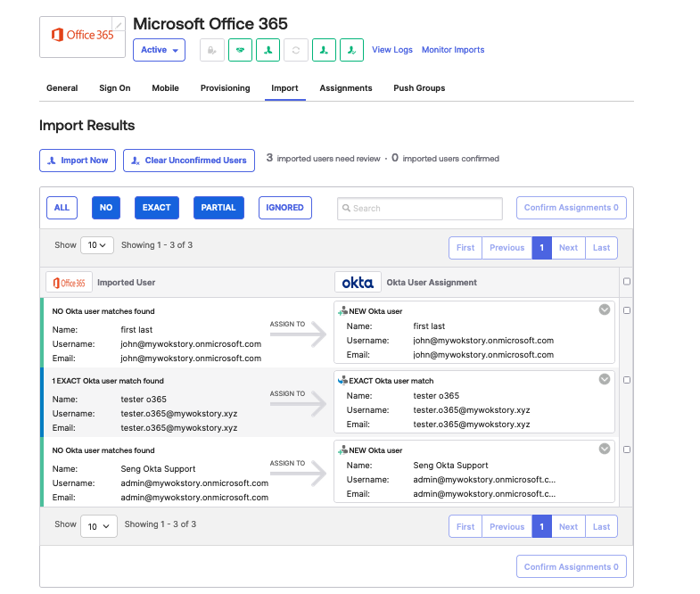Viewport: 700px width, 594px height.
Task: Click the NEW Okta user icon for first last
Action: 342,311
